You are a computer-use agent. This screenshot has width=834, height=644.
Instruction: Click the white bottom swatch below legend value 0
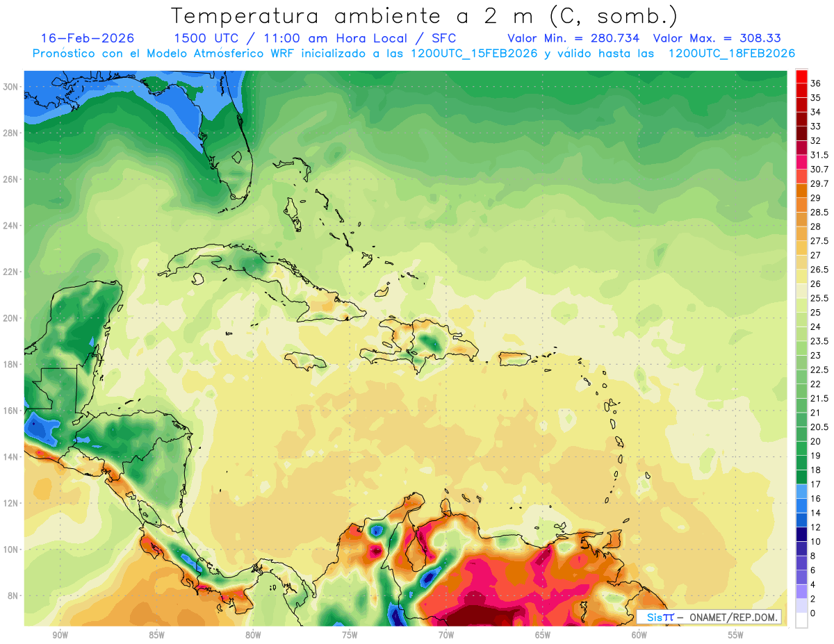point(802,620)
